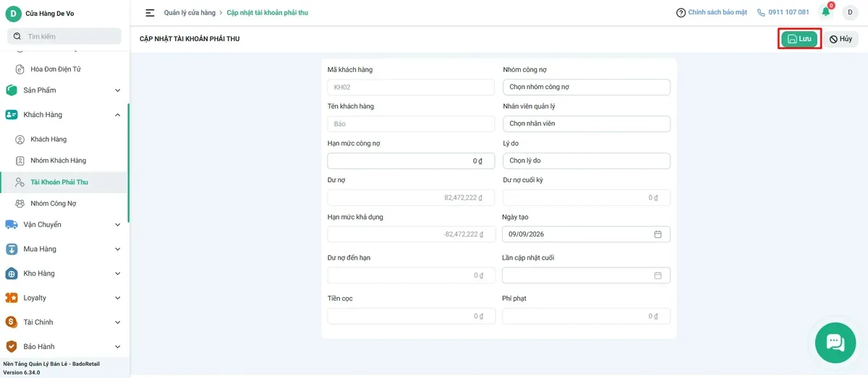The width and height of the screenshot is (868, 378).
Task: Click the Bảo Hành shield icon
Action: 12,347
